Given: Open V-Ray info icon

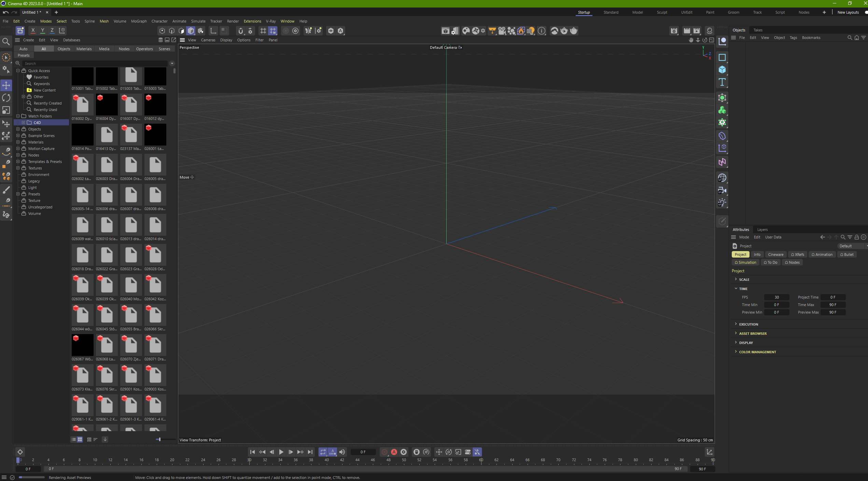Looking at the screenshot, I should tap(542, 31).
